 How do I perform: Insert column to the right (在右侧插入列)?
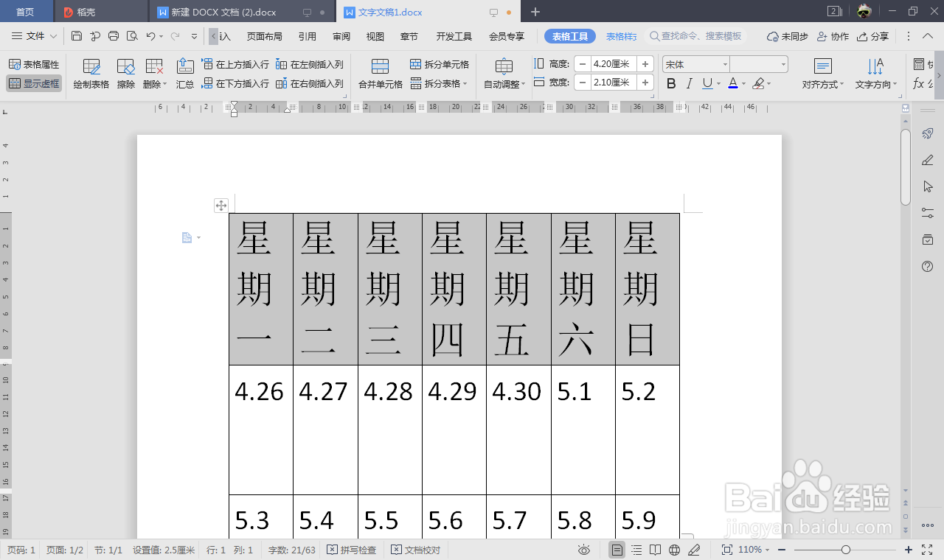pos(310,84)
